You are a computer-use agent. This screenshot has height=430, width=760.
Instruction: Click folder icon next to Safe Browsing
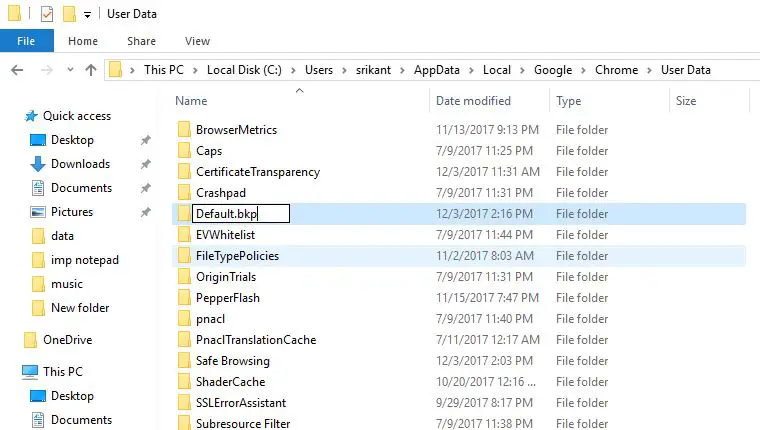pyautogui.click(x=184, y=361)
